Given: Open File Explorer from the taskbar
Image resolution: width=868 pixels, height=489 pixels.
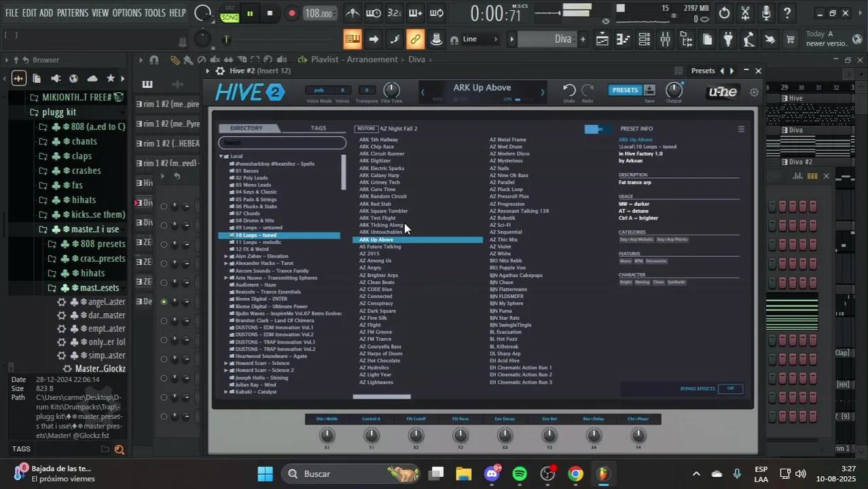Looking at the screenshot, I should [464, 474].
